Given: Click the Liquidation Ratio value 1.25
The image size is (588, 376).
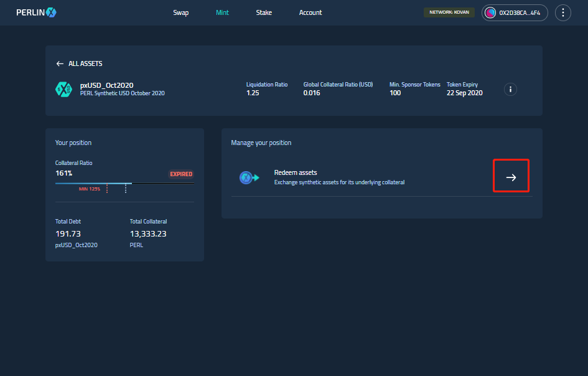Looking at the screenshot, I should (x=253, y=93).
